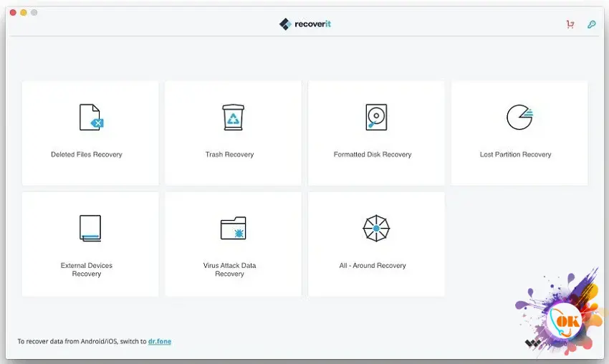Click the "Formatted Disk Recovery" label
Image resolution: width=609 pixels, height=364 pixels.
pos(373,154)
